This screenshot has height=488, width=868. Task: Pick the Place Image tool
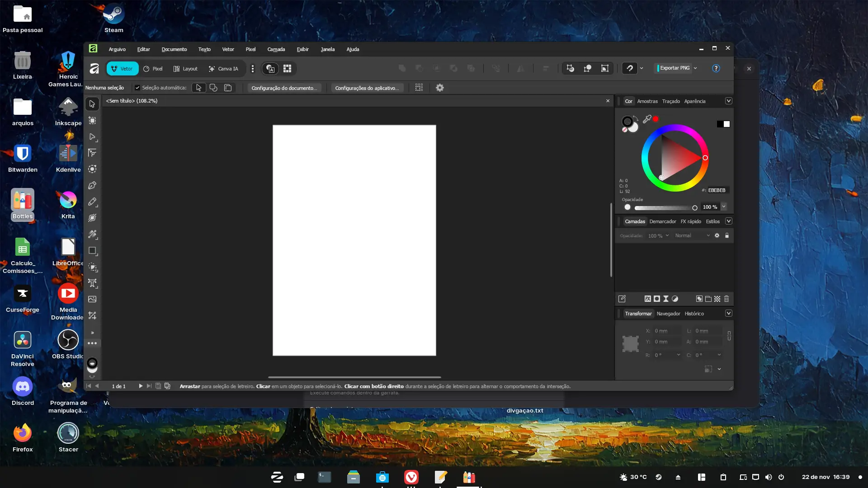92,299
